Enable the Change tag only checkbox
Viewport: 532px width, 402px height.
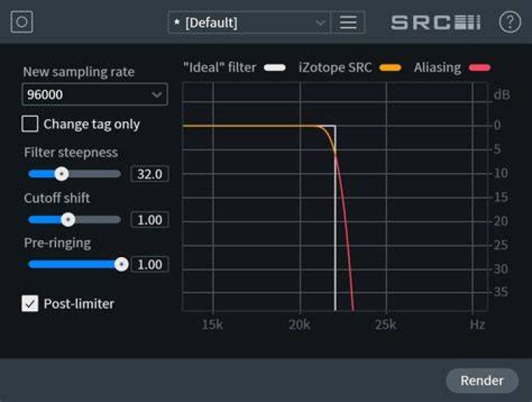(30, 124)
